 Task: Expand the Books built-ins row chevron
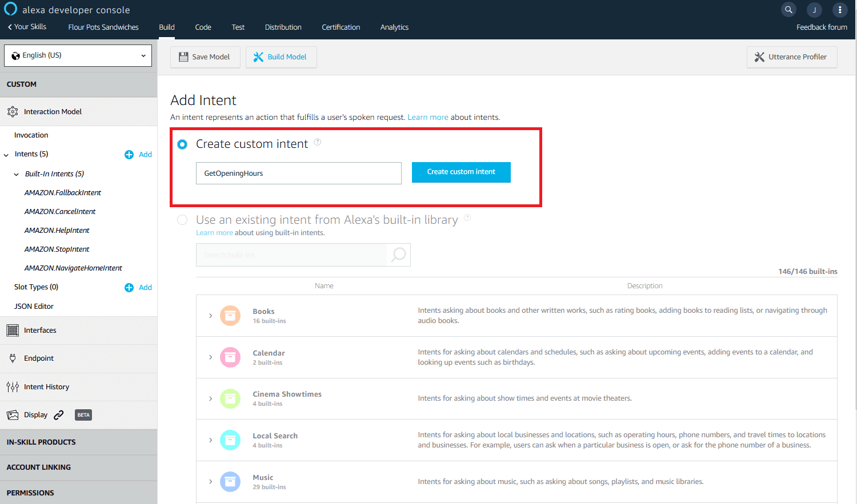(x=211, y=316)
